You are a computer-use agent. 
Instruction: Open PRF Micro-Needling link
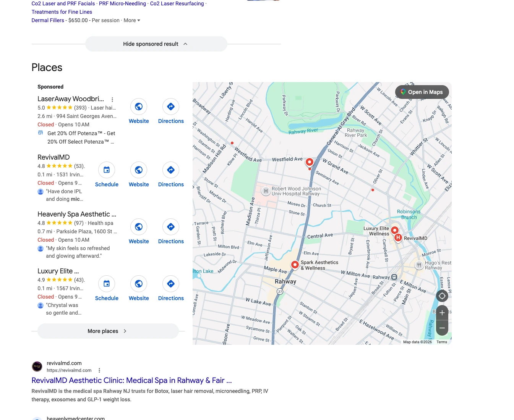[122, 3]
